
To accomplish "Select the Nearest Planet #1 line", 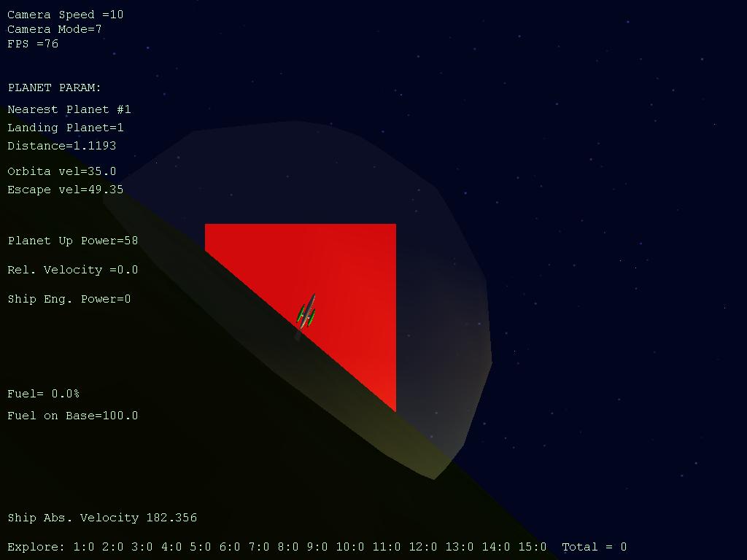I will coord(69,109).
